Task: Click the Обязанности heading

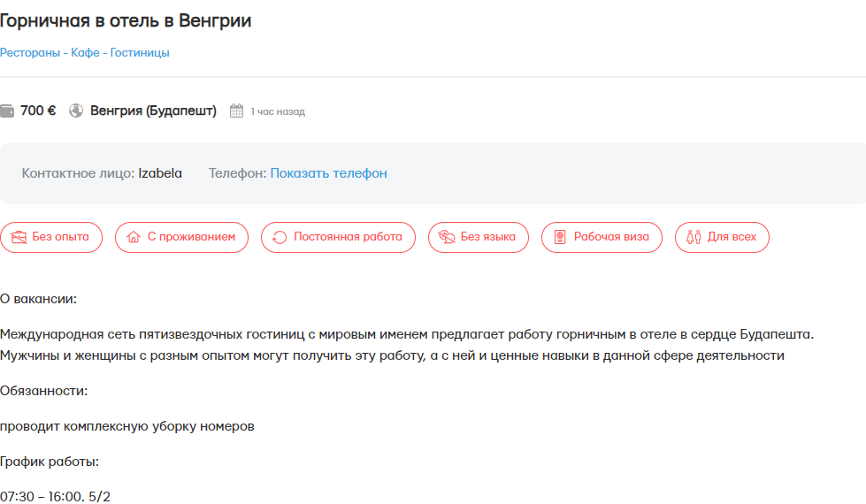Action: (x=44, y=391)
